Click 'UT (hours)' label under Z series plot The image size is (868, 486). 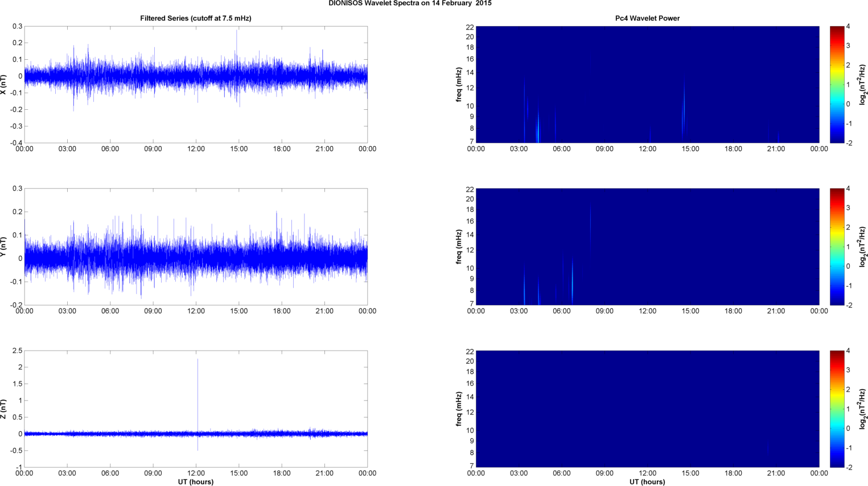click(196, 481)
